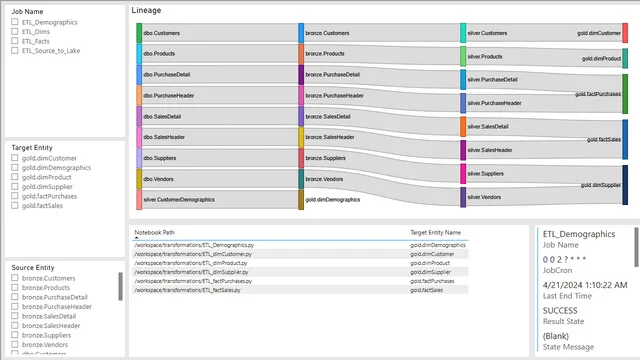The image size is (640, 360).
Task: Click the Source Entity list scrollbar
Action: pos(120,287)
